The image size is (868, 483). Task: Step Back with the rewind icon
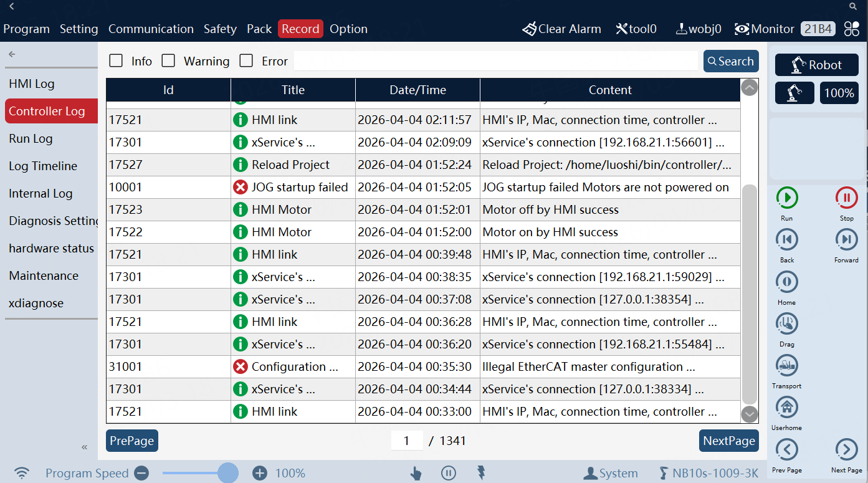pos(787,240)
